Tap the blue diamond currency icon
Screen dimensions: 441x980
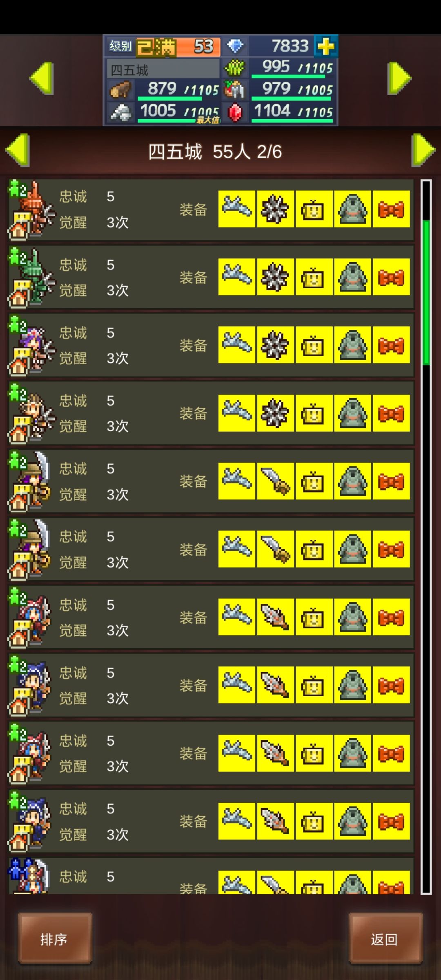point(235,46)
